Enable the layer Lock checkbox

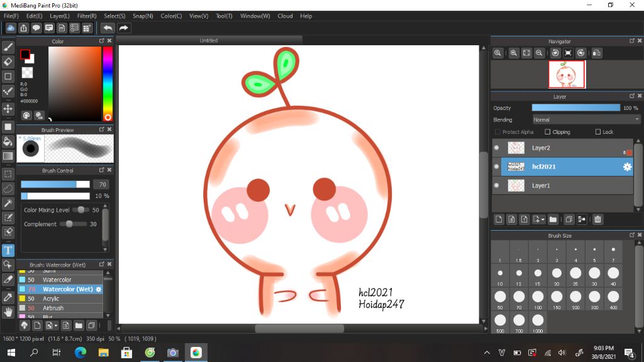coord(598,132)
